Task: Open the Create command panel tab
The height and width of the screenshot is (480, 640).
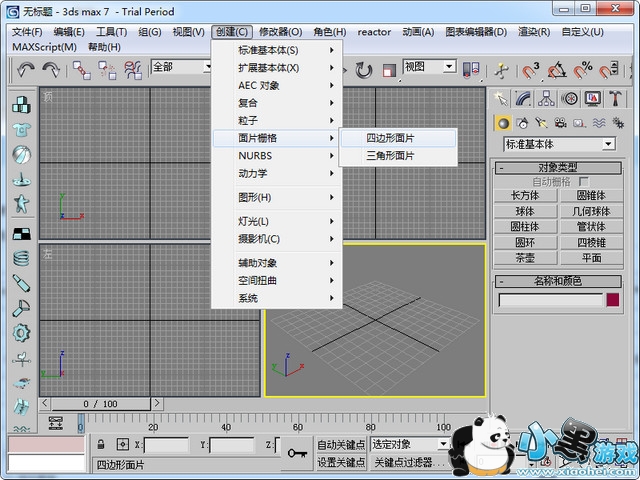Action: pyautogui.click(x=503, y=98)
